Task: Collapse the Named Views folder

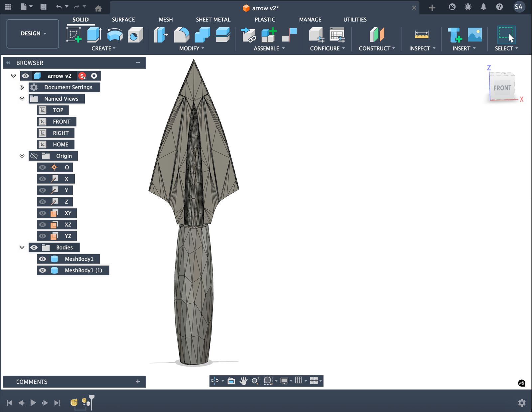Action: coord(22,99)
